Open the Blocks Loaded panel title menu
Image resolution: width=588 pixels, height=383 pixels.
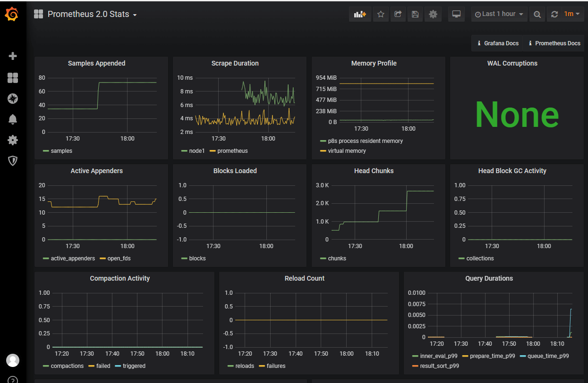235,171
